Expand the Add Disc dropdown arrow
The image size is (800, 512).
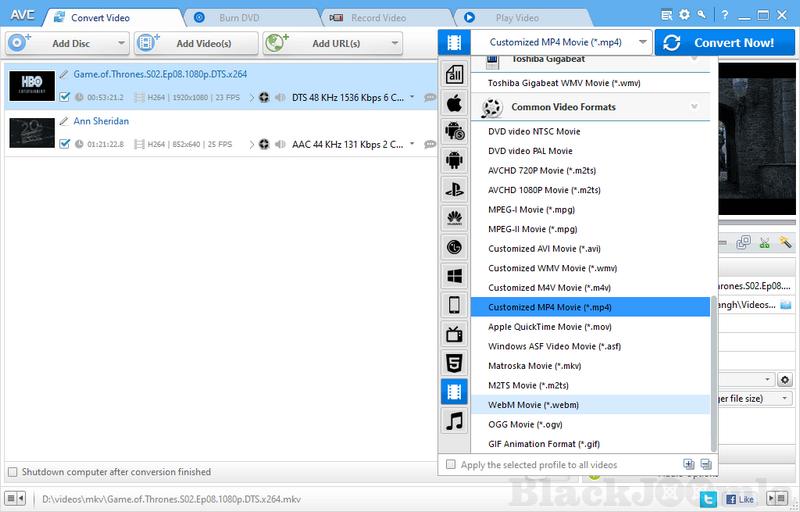point(120,43)
